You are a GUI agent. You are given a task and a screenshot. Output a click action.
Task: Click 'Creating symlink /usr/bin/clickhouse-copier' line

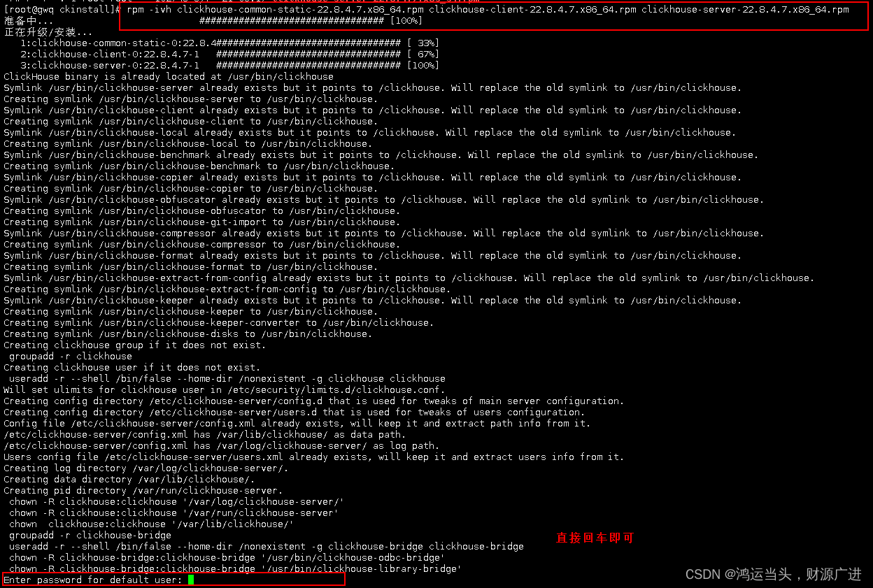pos(191,188)
